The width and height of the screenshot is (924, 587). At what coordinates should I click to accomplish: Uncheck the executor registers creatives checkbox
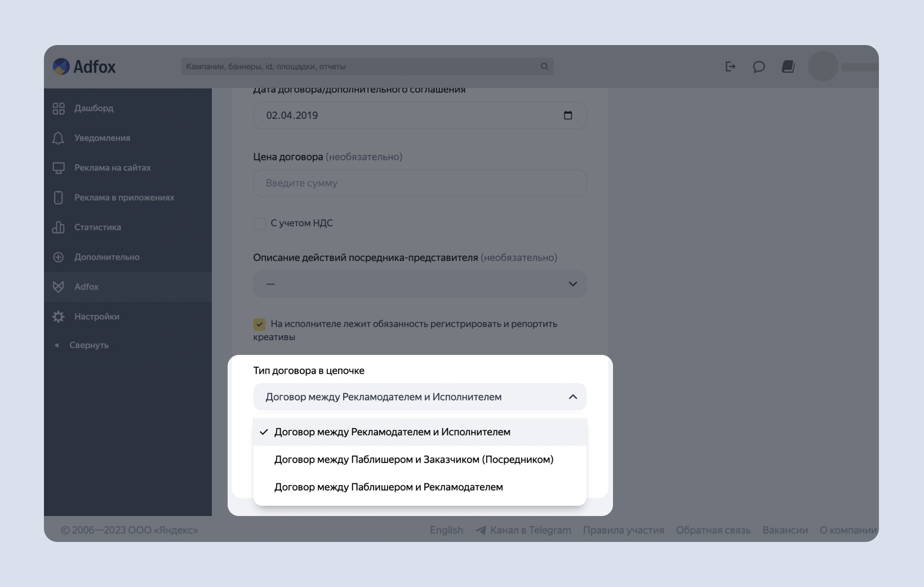tap(259, 324)
